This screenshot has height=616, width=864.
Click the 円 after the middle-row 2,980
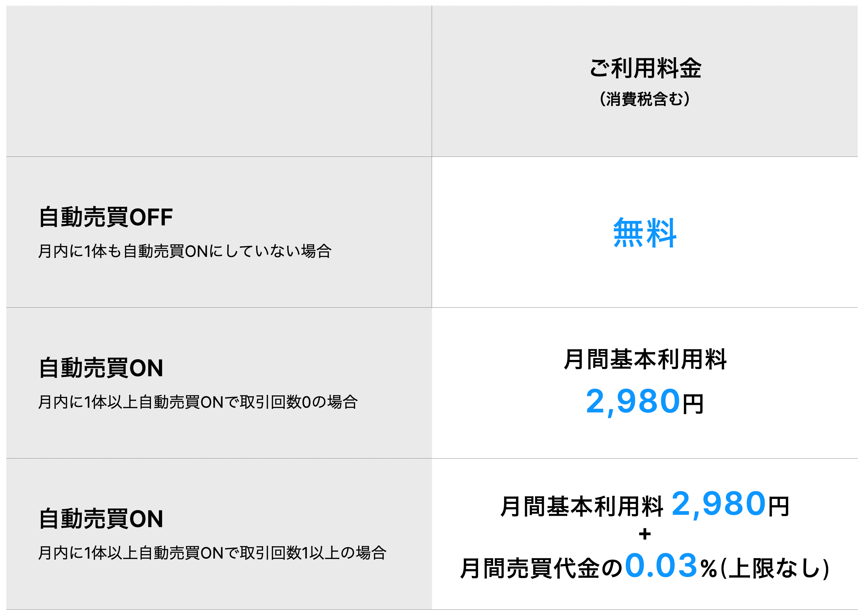(x=693, y=404)
